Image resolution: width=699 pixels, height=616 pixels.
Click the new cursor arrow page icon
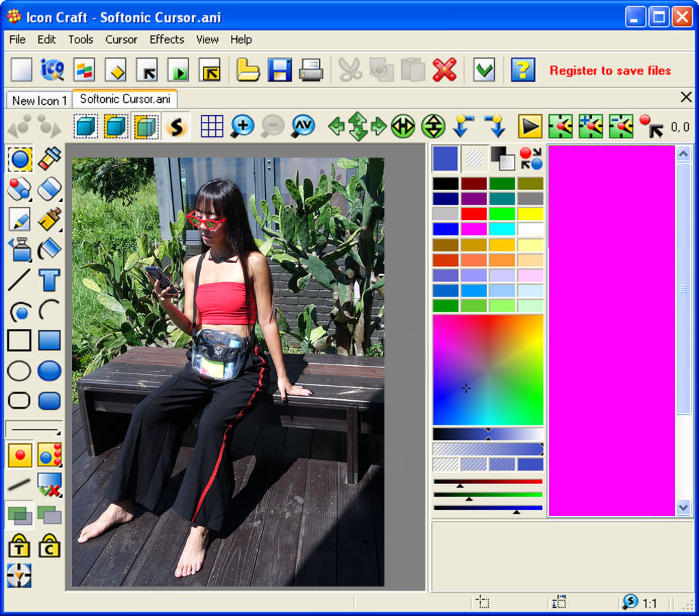click(147, 70)
